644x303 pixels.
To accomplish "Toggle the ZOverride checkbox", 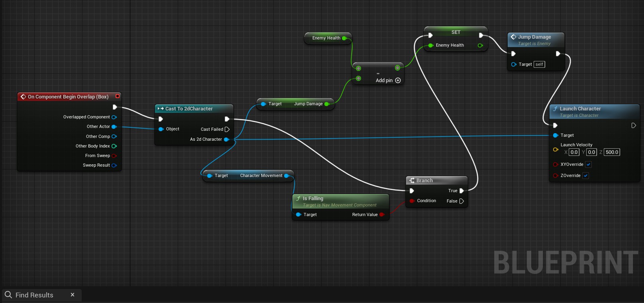I will tap(586, 176).
